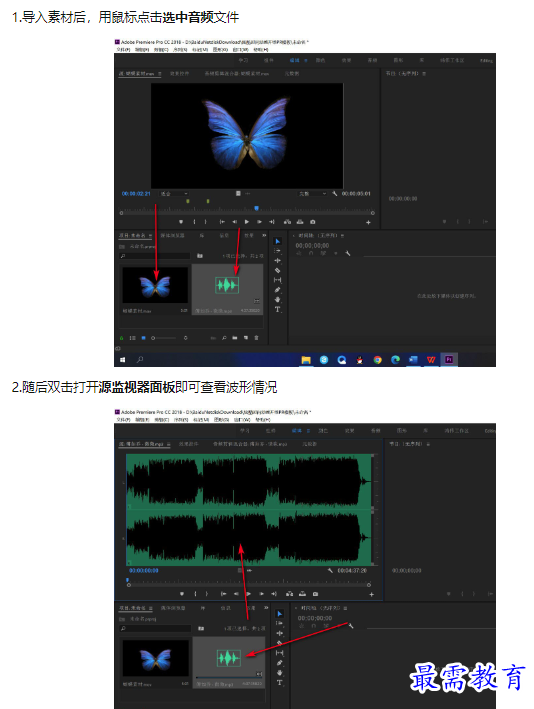Select the Selection tool in step 1 screenshot
The height and width of the screenshot is (709, 534).
point(278,241)
